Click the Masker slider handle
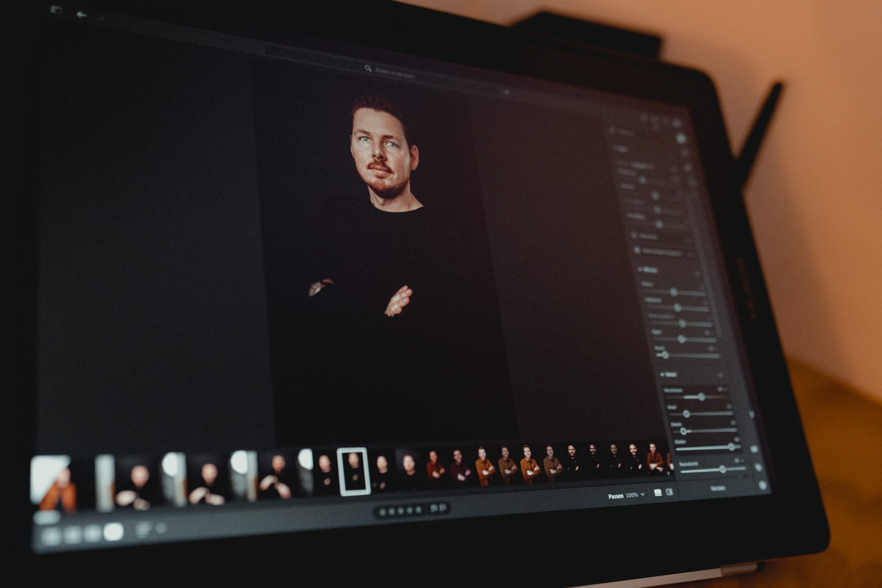882x588 pixels. tap(731, 447)
